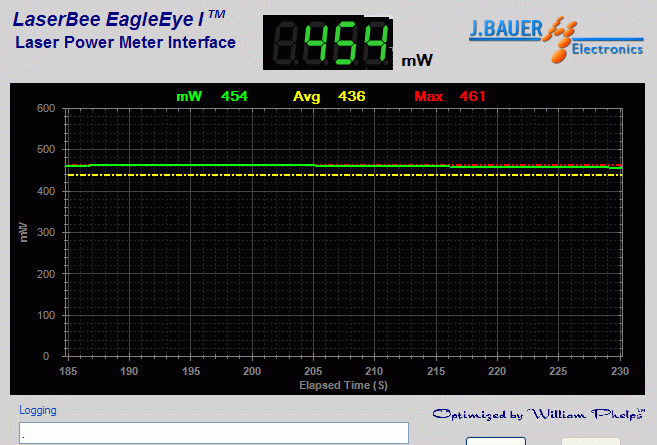Click the red Max legend label
Viewport: 657px width, 445px height.
pos(429,96)
